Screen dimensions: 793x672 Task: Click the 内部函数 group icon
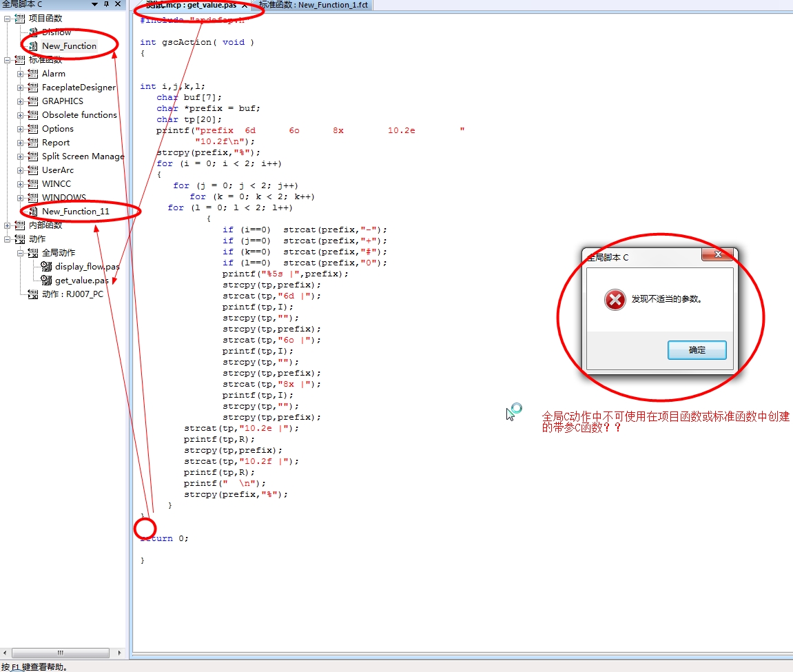pos(20,225)
